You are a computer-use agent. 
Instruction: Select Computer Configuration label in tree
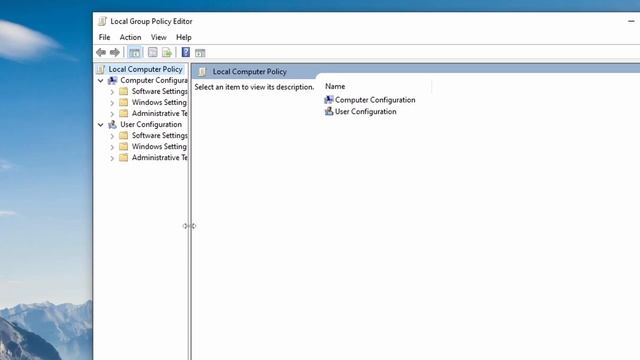pyautogui.click(x=154, y=80)
